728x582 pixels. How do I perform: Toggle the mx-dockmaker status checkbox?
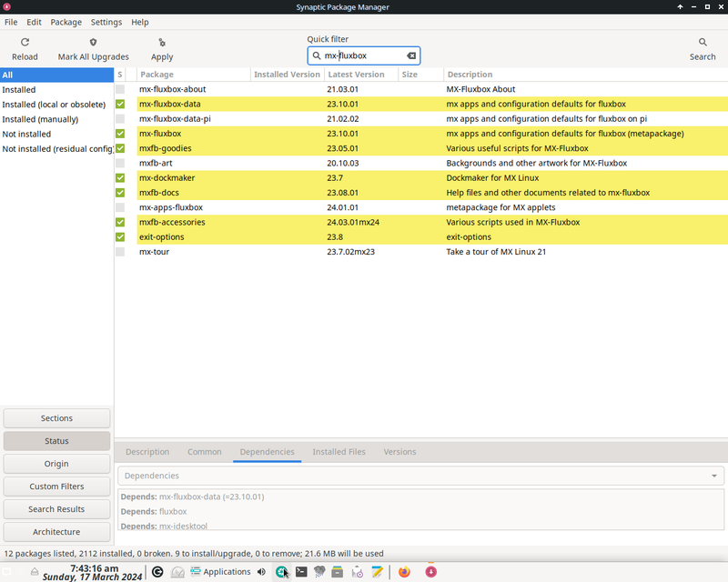(120, 177)
